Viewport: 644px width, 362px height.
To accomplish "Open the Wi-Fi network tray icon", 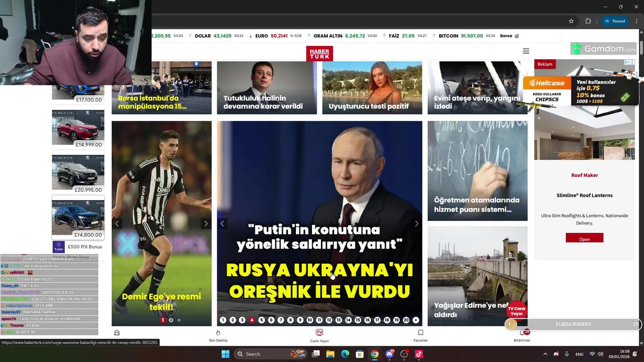I will coord(592,354).
